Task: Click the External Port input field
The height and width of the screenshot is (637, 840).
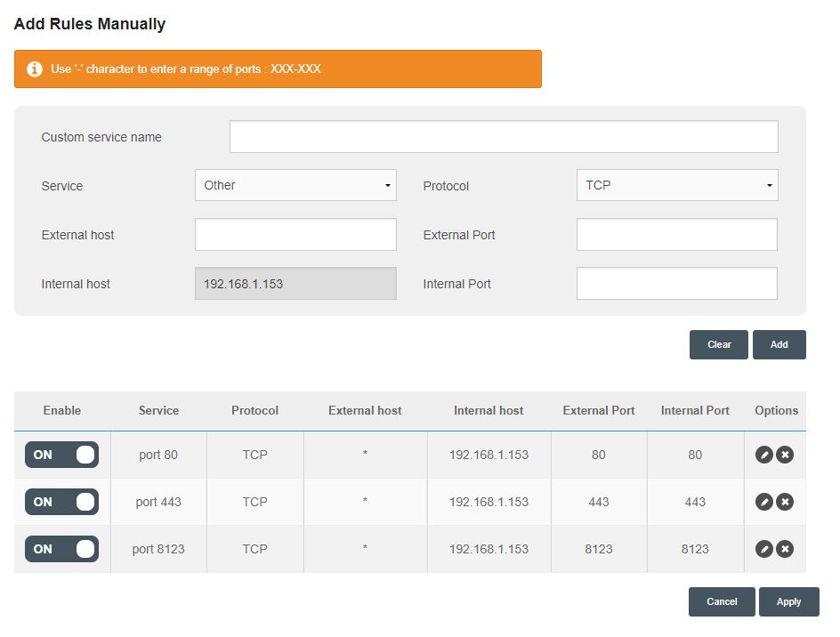Action: 677,234
